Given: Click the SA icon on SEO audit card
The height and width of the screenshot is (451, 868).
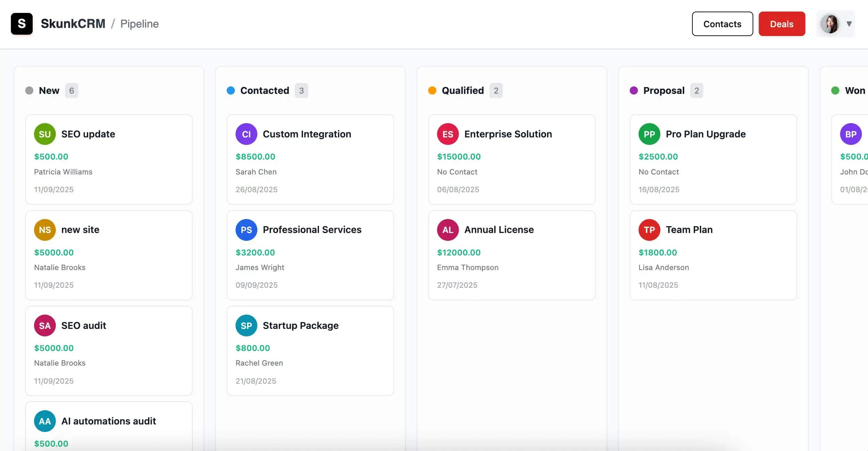Looking at the screenshot, I should pos(45,325).
